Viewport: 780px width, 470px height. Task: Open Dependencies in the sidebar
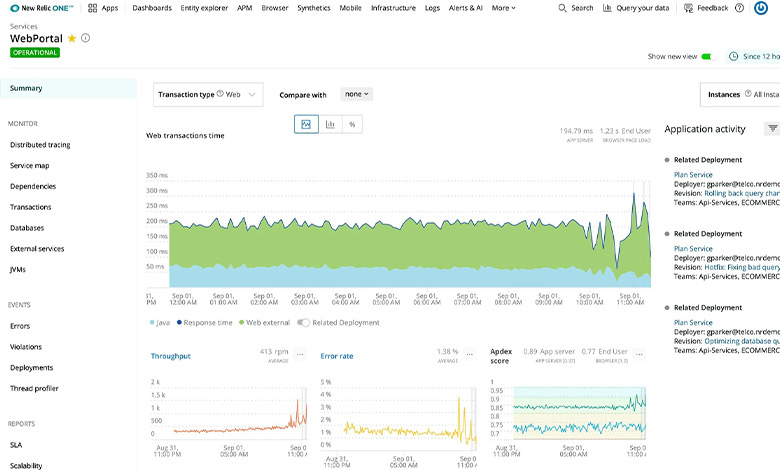[x=33, y=187]
